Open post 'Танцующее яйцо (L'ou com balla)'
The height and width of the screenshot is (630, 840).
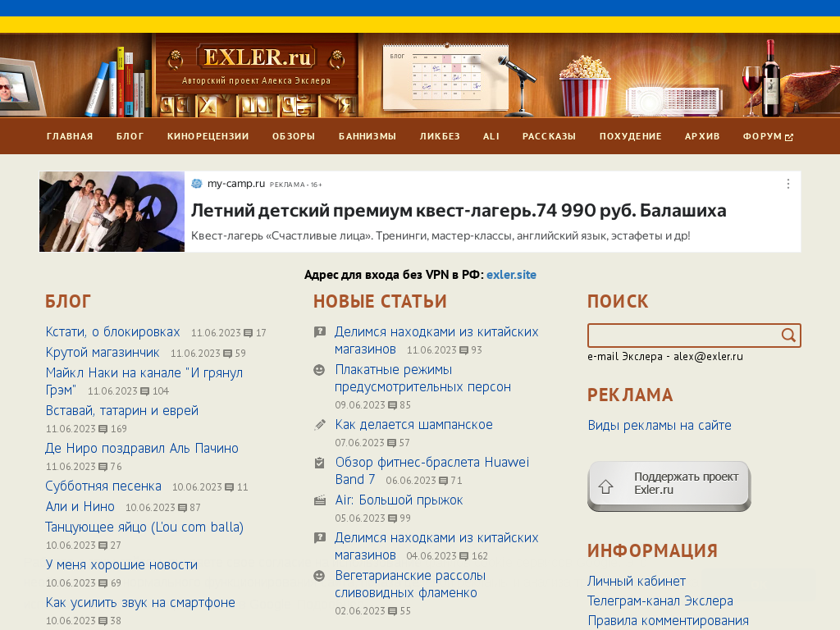[x=144, y=527]
